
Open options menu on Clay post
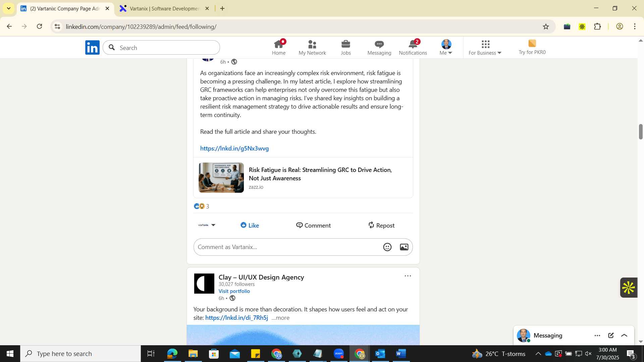click(408, 276)
